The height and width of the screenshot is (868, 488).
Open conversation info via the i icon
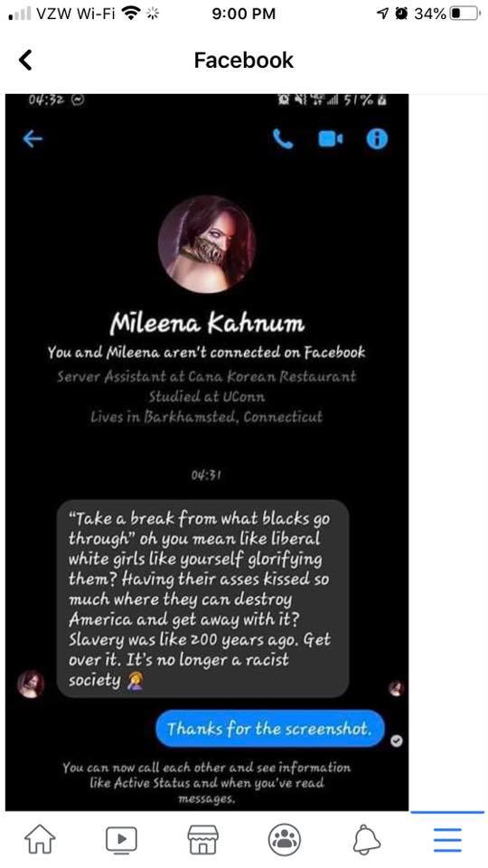point(378,139)
